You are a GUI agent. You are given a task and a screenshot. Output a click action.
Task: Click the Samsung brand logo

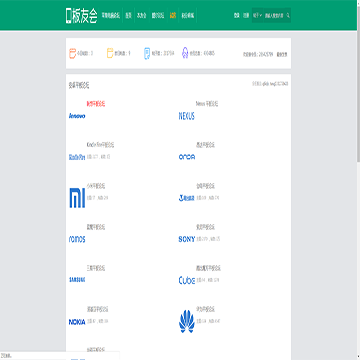point(77,280)
